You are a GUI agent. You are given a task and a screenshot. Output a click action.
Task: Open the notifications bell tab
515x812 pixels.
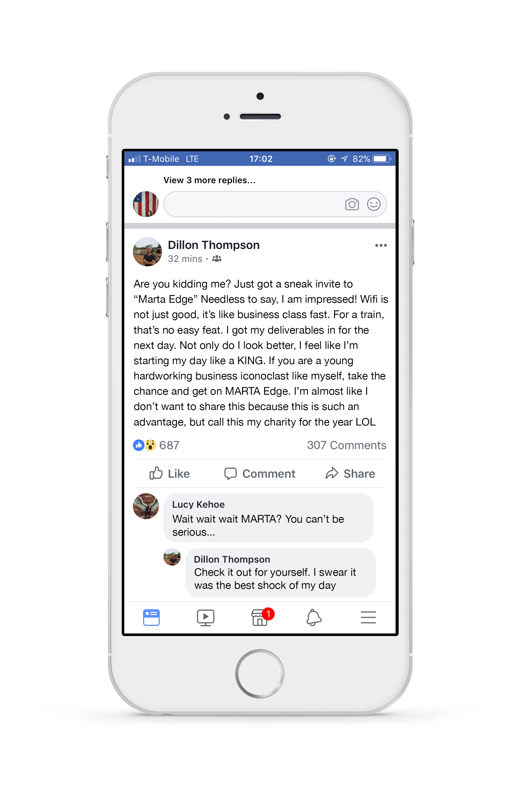314,617
